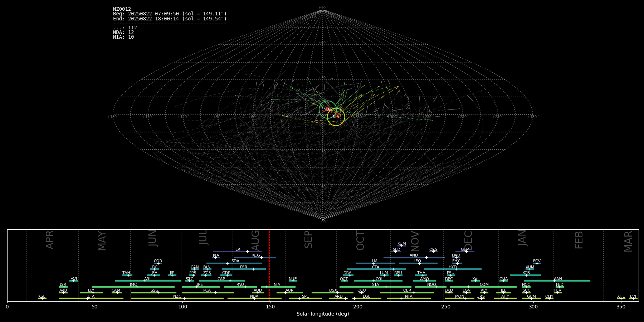This screenshot has height=322, width=644.
Task: Select the NTA shower label
Action: pyautogui.click(x=409, y=297)
